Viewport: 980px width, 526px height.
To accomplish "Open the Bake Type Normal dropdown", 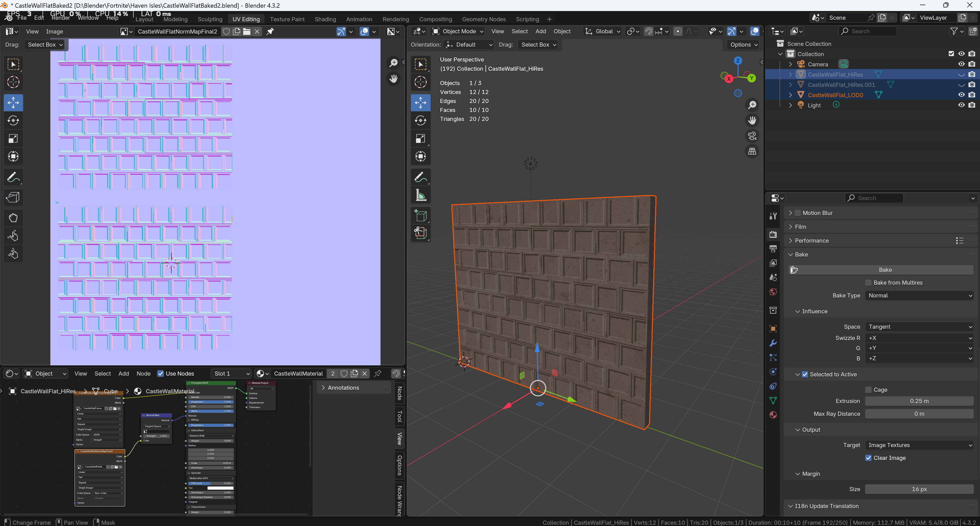I will [x=919, y=295].
